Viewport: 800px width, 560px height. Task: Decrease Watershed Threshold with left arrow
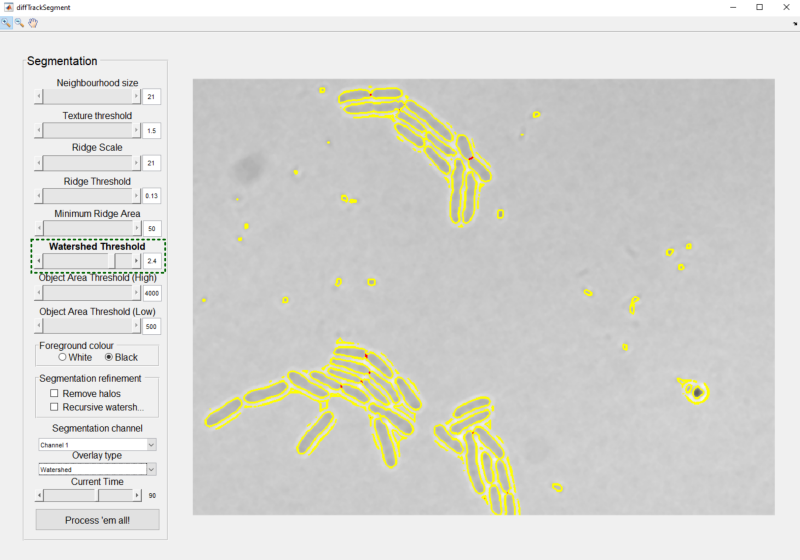coord(39,261)
